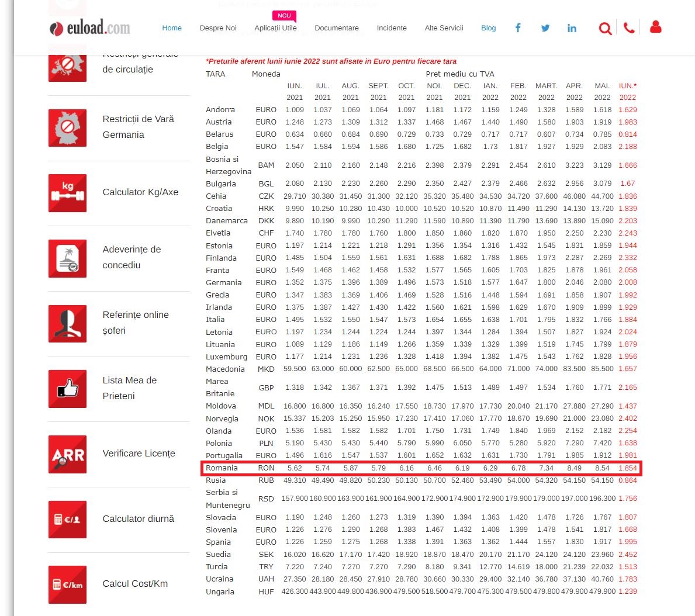Click the Macedonia country name
This screenshot has width=695, height=616.
coord(225,369)
